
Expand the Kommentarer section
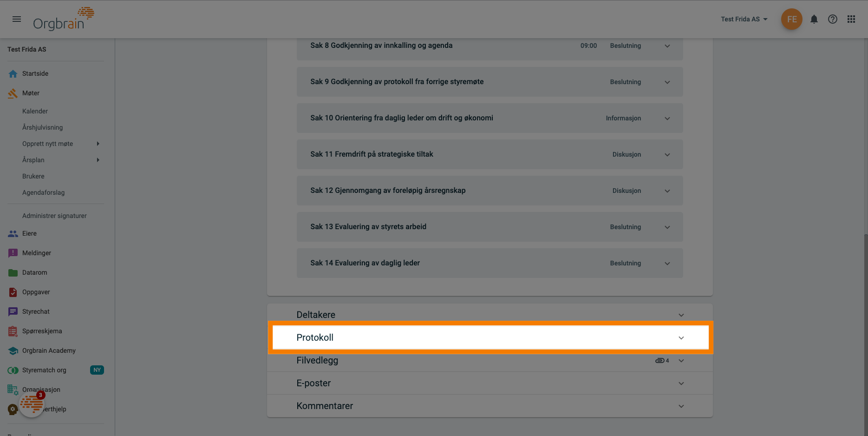point(681,406)
